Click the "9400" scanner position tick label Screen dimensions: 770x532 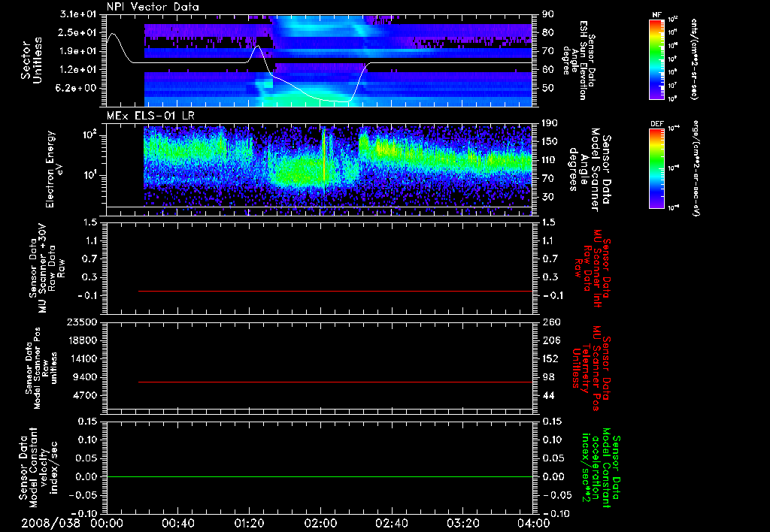coord(86,377)
